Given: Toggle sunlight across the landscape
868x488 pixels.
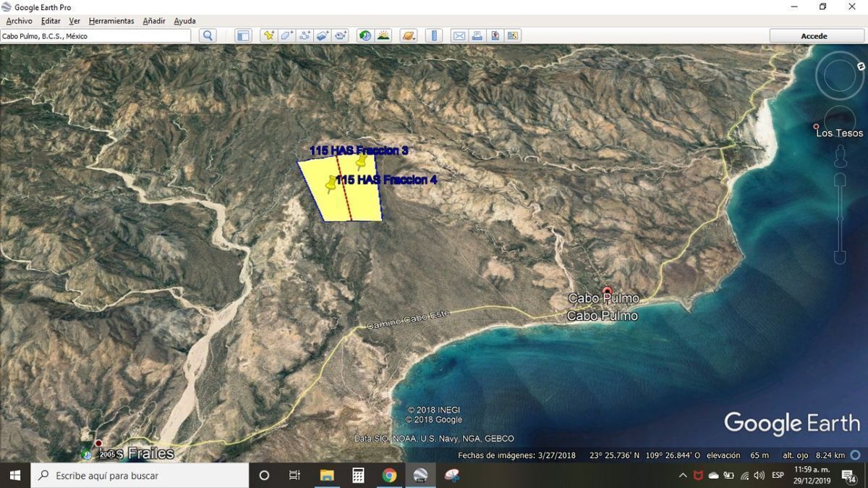Looking at the screenshot, I should [383, 35].
